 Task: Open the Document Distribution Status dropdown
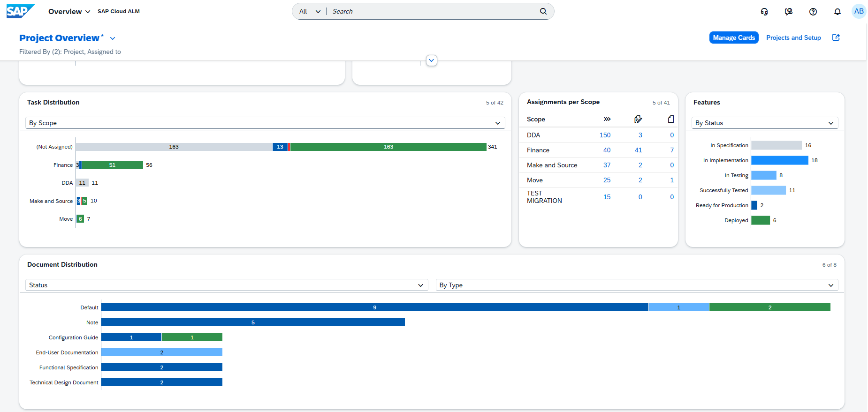(226, 285)
